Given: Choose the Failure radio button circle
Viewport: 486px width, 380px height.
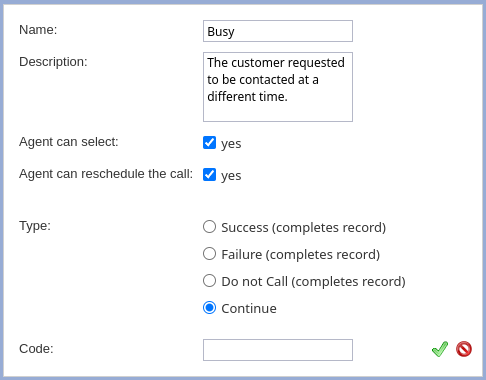Looking at the screenshot, I should (209, 254).
